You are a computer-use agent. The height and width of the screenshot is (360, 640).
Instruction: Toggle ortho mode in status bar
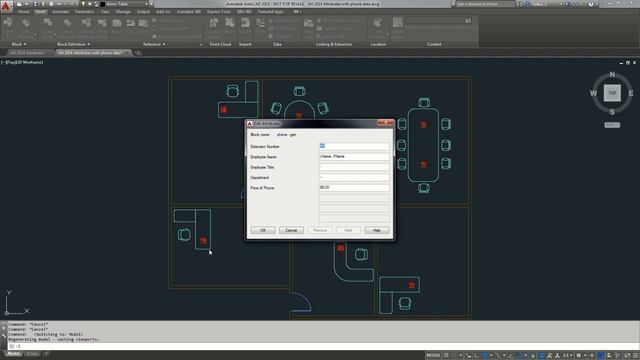click(476, 356)
